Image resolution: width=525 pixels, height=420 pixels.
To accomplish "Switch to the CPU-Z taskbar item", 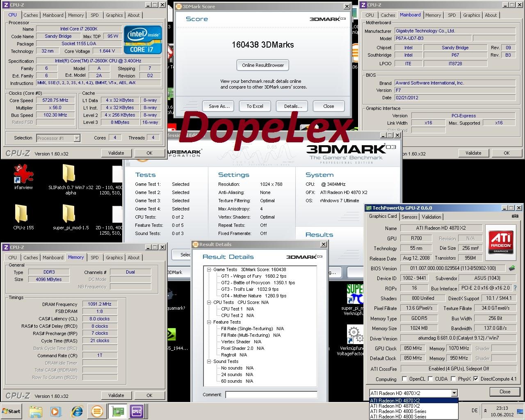I will click(x=137, y=411).
